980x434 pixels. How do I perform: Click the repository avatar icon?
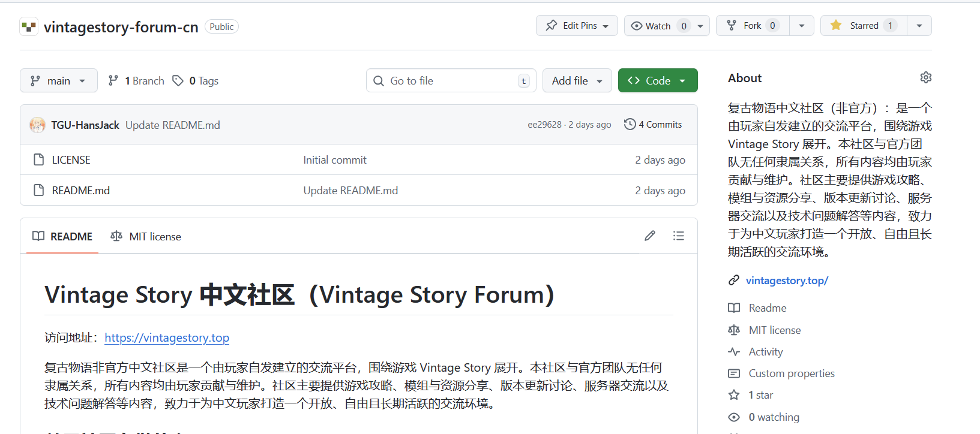point(29,26)
